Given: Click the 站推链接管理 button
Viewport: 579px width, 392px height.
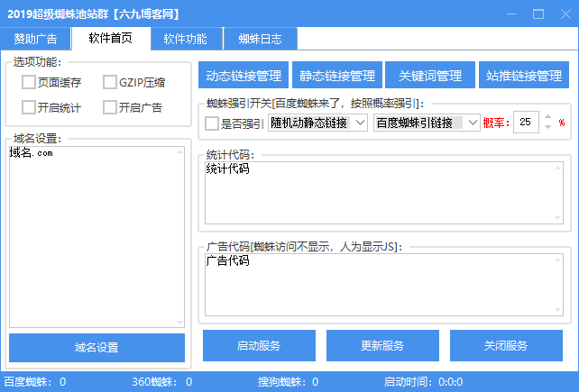Looking at the screenshot, I should coord(524,75).
